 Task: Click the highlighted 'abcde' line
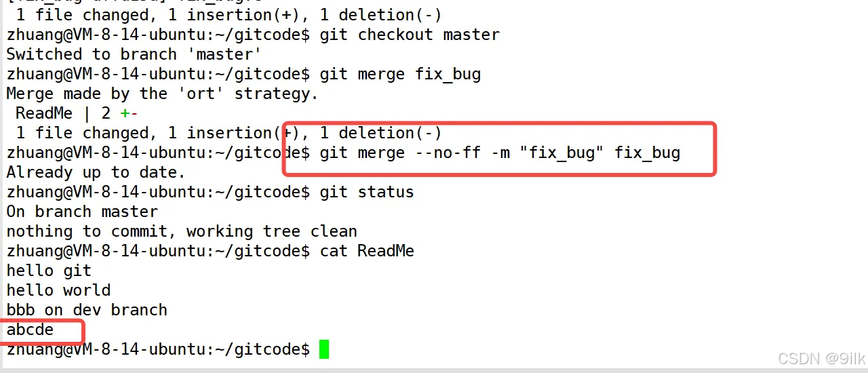coord(30,330)
